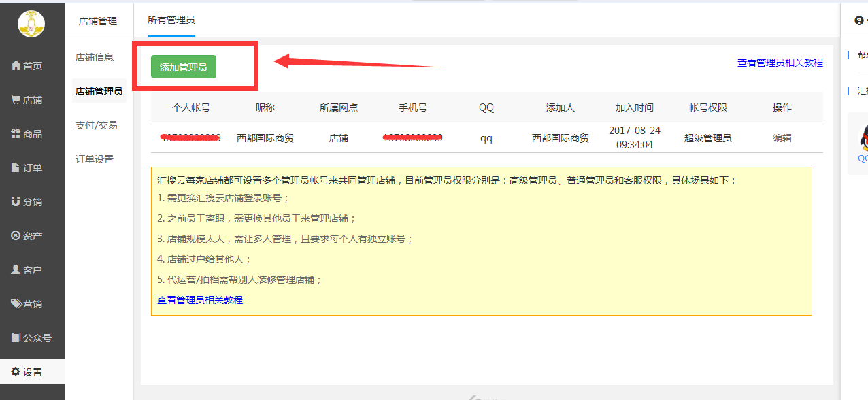Click the book icon for 公众号
Screen dimensions: 868x400
16,338
